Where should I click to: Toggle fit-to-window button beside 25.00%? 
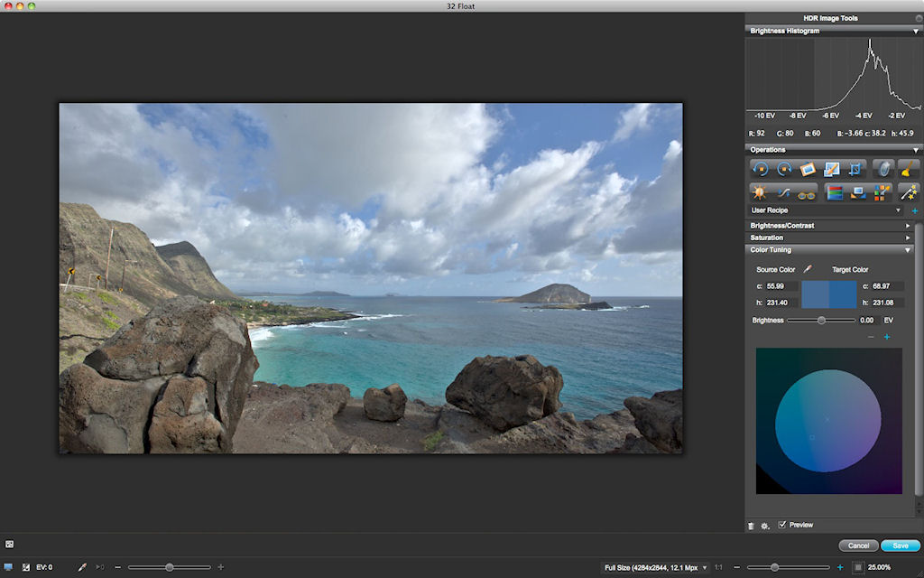[x=857, y=567]
